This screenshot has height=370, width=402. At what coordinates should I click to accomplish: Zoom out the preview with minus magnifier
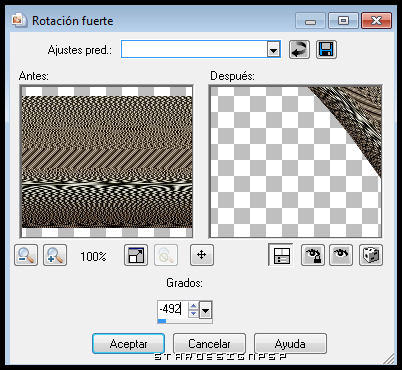(x=26, y=255)
